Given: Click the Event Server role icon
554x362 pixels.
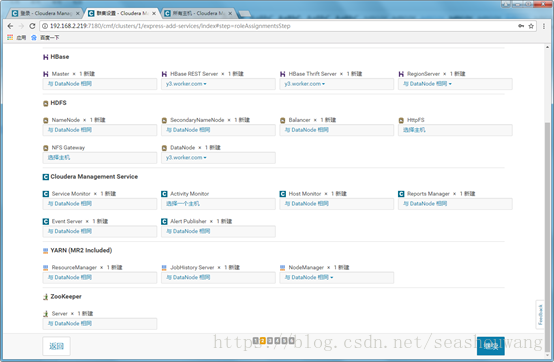Looking at the screenshot, I should point(46,221).
